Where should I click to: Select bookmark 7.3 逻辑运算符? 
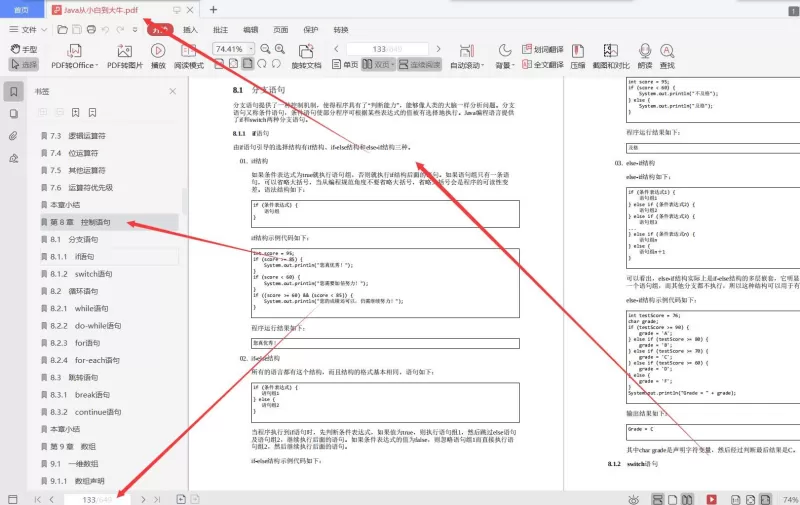(109, 136)
